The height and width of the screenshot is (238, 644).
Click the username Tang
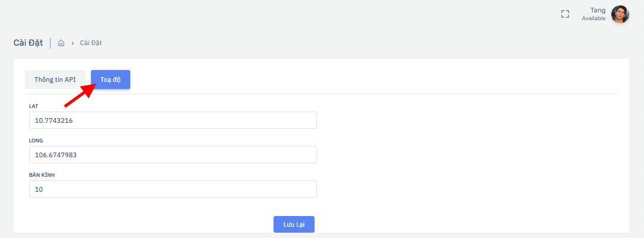coord(597,10)
